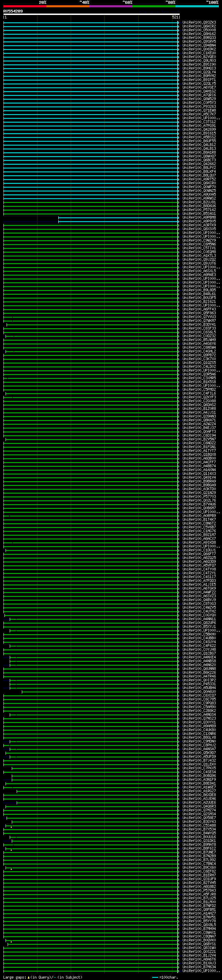Select UniRef100_C6M5N6 label

[199, 244]
